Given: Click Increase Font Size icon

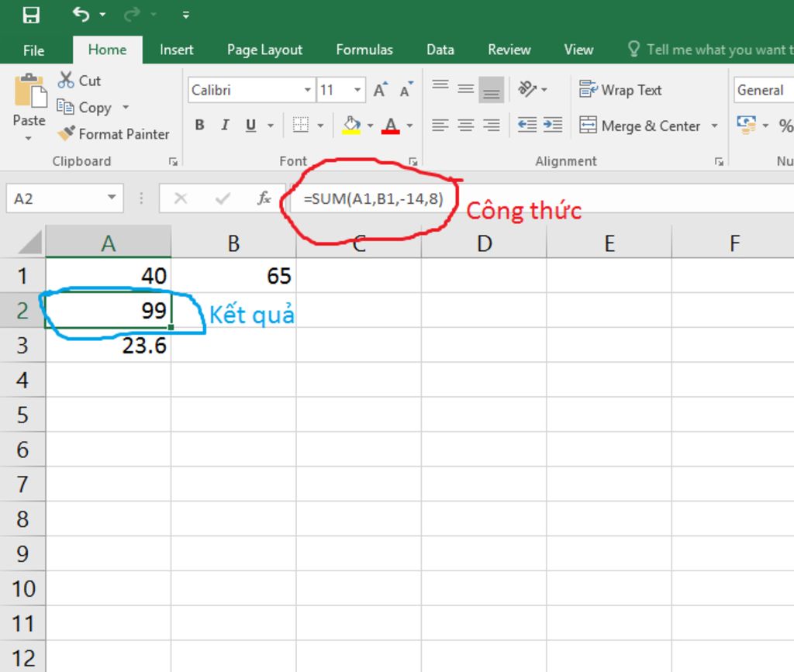Looking at the screenshot, I should pyautogui.click(x=381, y=90).
